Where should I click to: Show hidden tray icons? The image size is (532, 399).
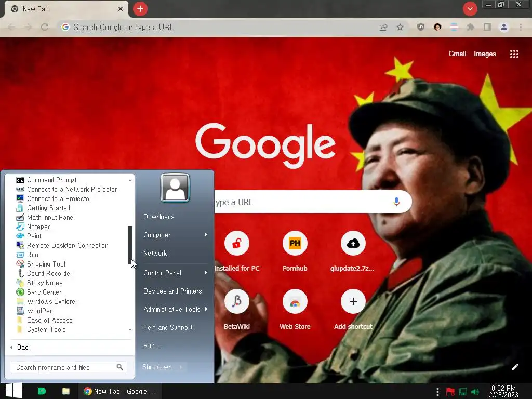437,392
